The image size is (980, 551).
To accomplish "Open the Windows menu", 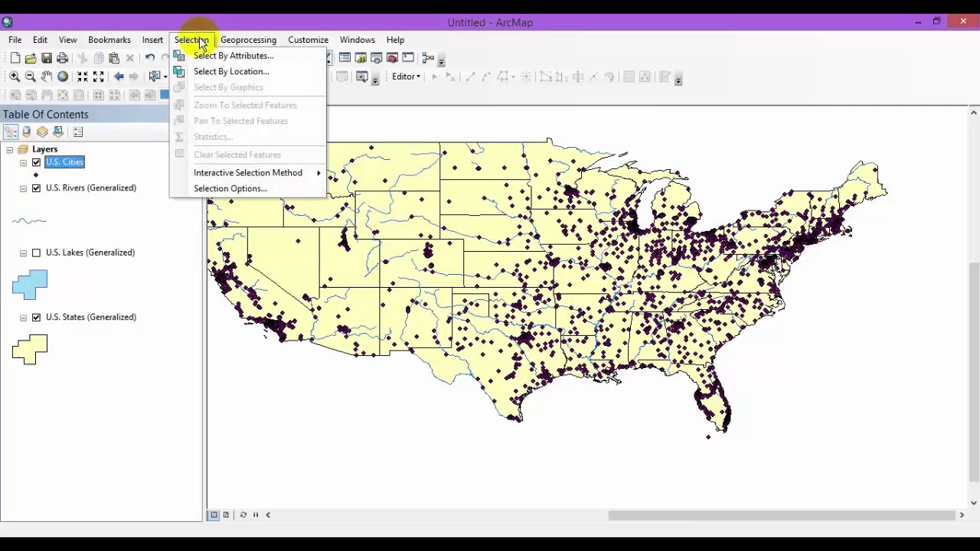I will 358,40.
